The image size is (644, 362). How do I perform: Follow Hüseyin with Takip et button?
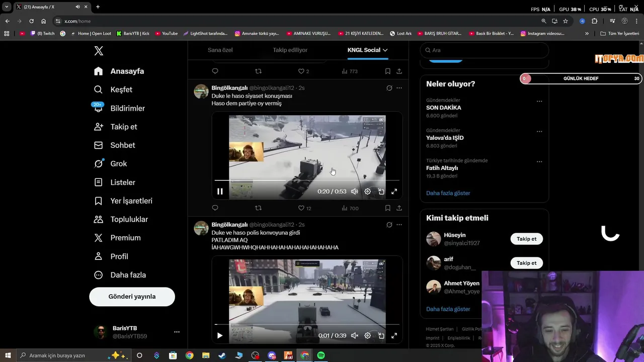tap(526, 239)
